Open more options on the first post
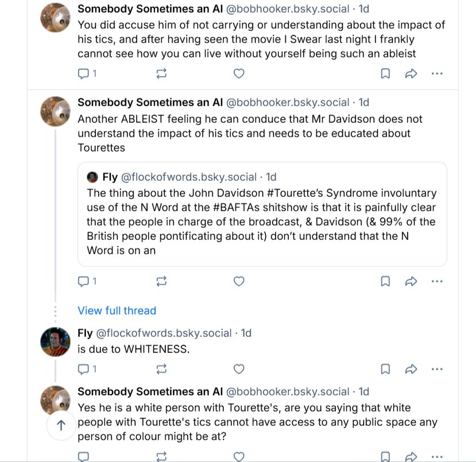 [437, 73]
